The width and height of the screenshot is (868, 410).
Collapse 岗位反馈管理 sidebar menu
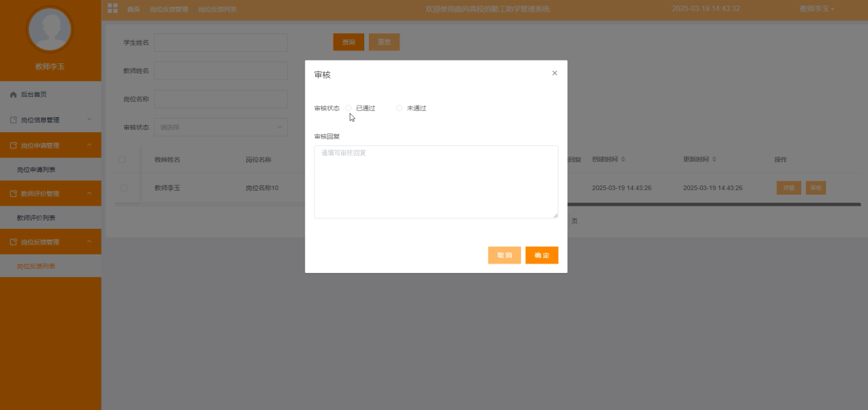(x=50, y=242)
